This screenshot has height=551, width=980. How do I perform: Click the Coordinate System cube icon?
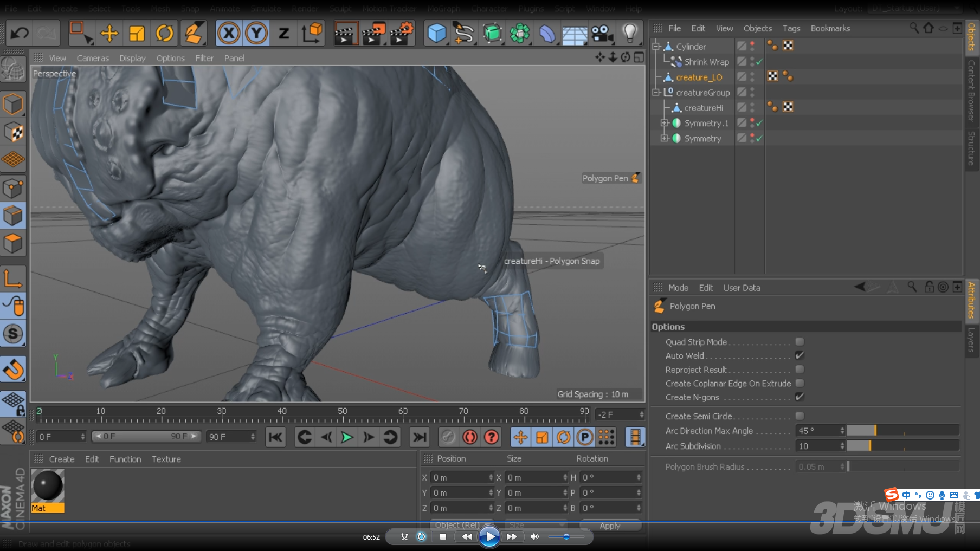pyautogui.click(x=312, y=34)
